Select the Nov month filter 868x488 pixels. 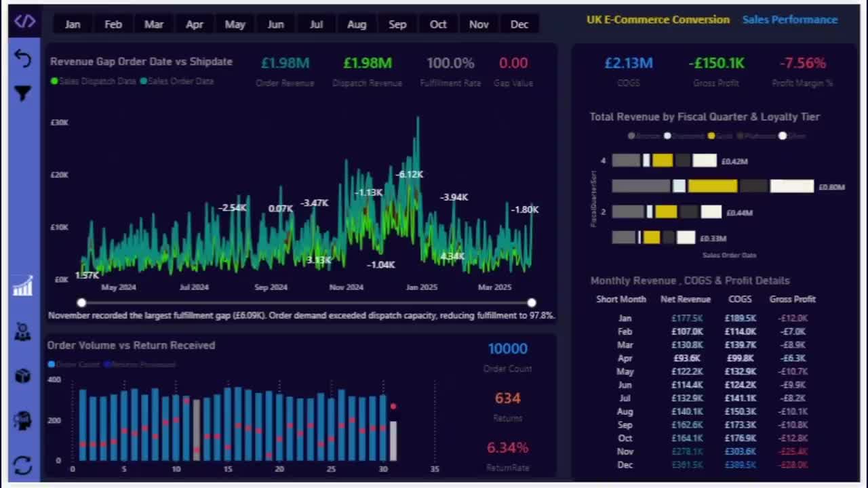479,24
